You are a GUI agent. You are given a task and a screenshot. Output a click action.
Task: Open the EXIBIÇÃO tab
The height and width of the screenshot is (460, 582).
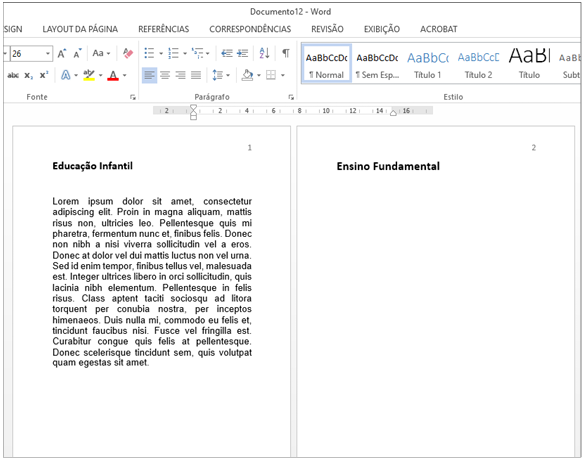382,29
